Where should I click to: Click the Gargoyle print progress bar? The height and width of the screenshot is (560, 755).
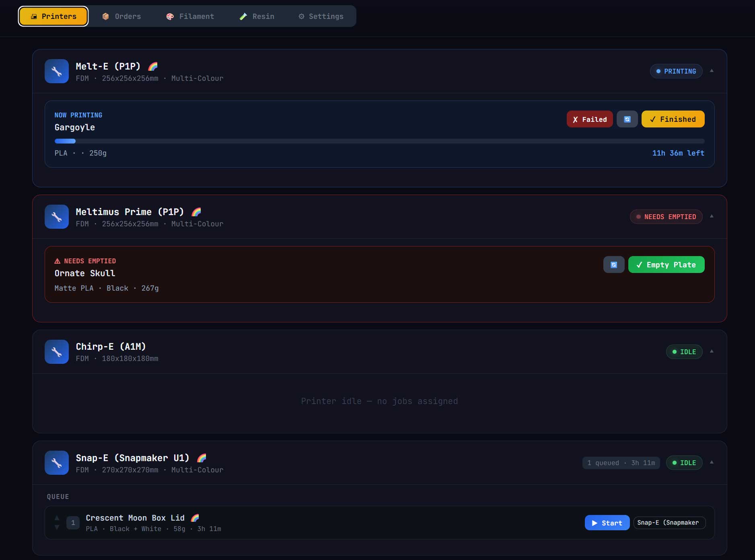379,141
